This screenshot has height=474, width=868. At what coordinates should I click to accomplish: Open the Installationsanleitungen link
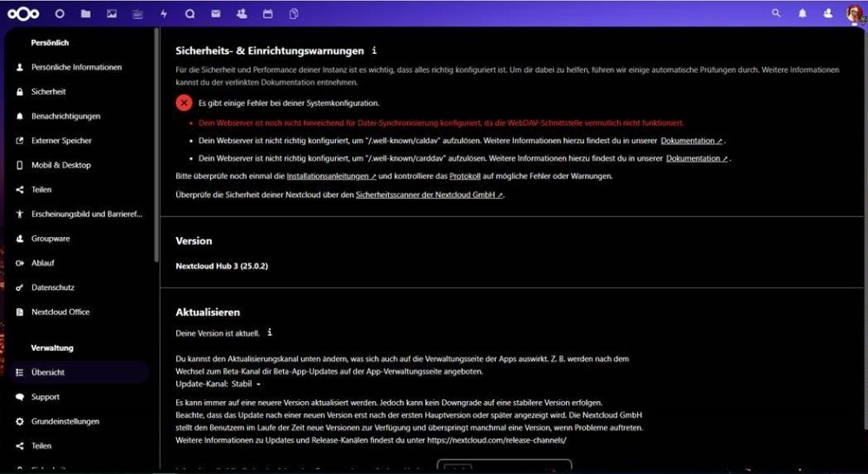[332, 176]
